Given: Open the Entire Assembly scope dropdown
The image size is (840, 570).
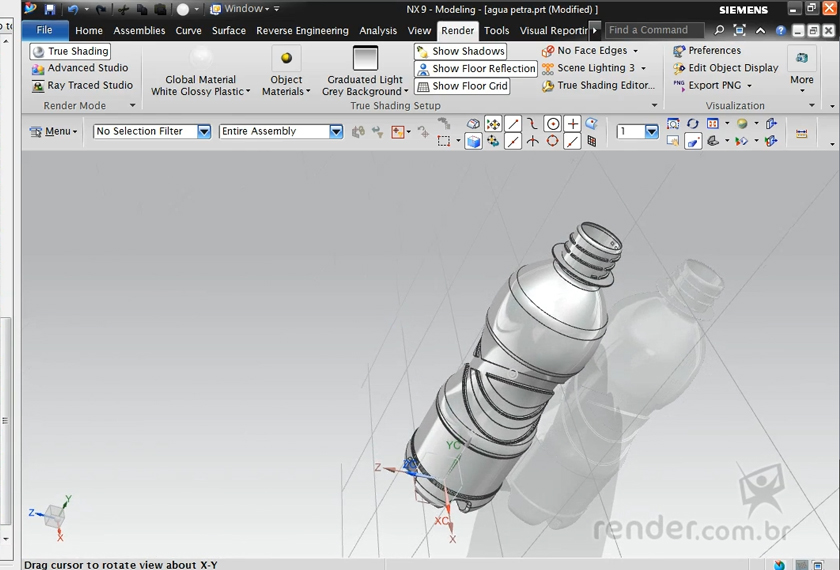Looking at the screenshot, I should (336, 131).
